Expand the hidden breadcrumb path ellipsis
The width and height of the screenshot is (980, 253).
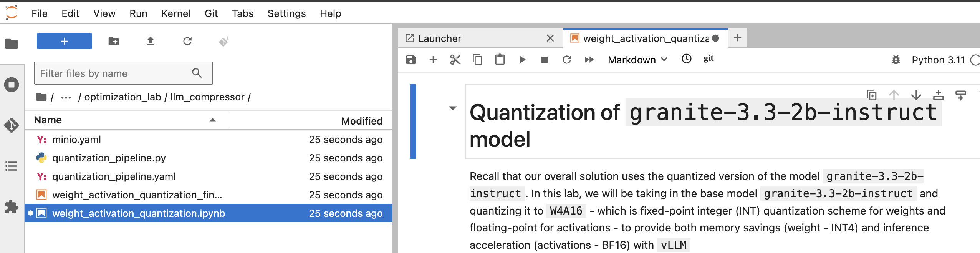coord(66,97)
